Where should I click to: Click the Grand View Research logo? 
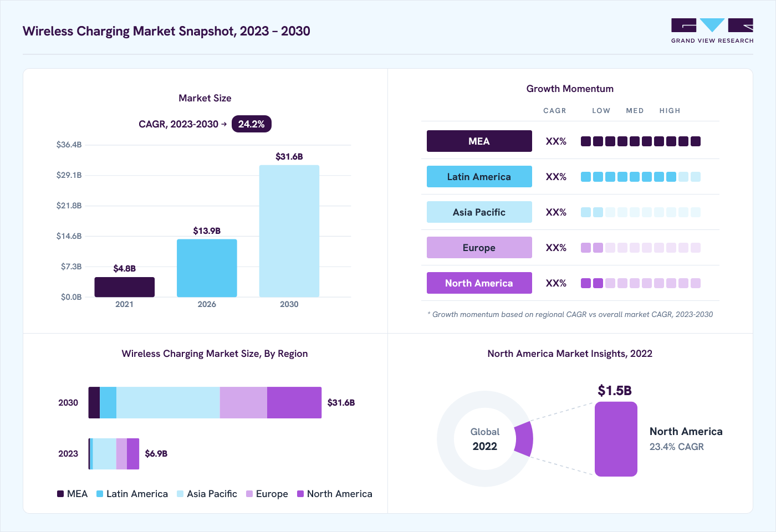(x=712, y=31)
